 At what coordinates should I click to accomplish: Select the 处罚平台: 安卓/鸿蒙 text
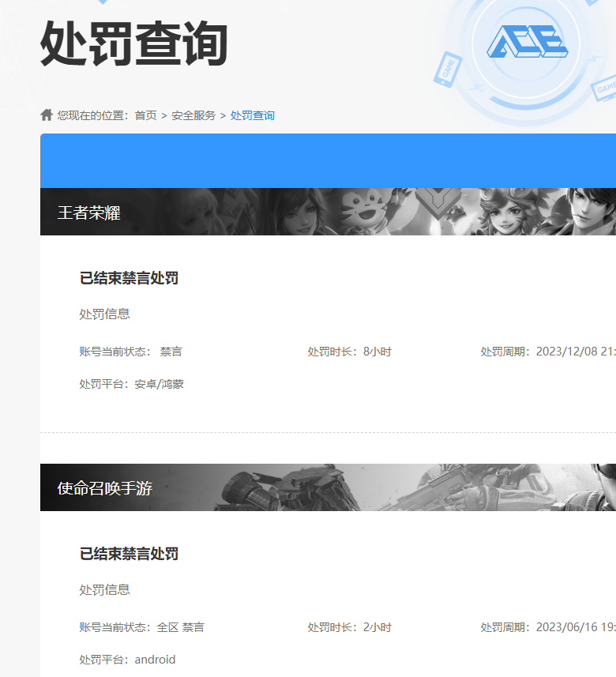click(132, 384)
